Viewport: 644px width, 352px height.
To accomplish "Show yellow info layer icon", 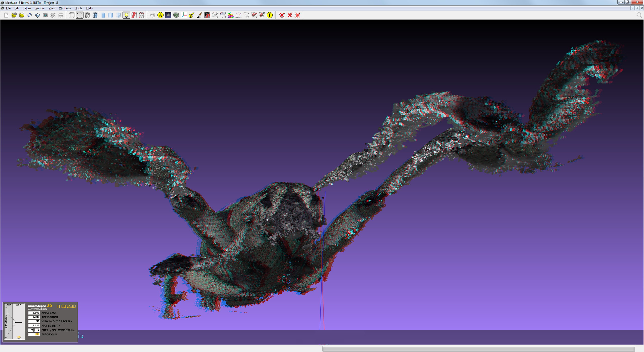I will (x=270, y=15).
